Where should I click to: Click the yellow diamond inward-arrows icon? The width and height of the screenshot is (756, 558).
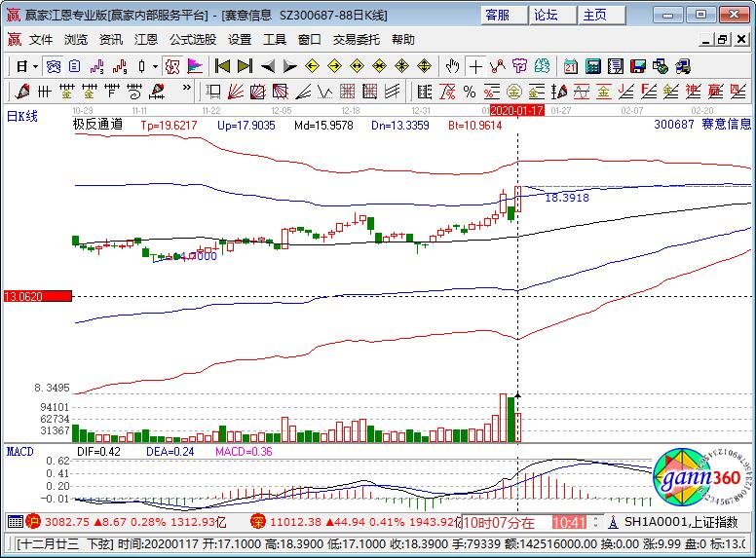379,66
